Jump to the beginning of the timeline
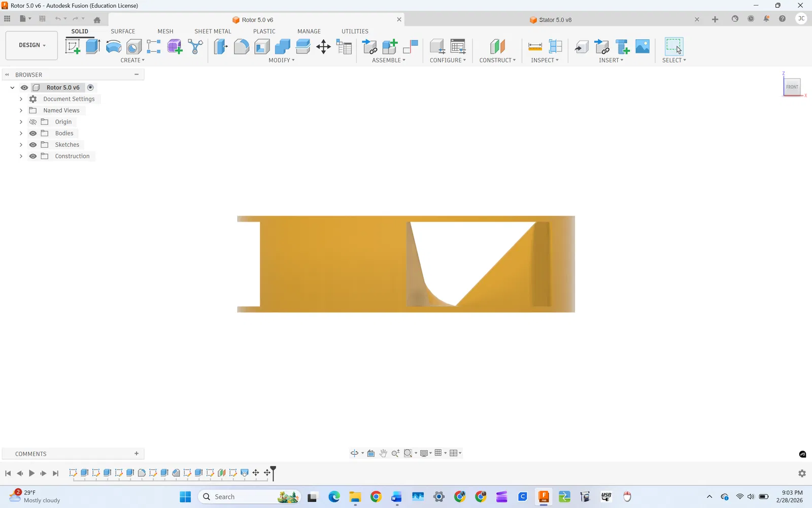The height and width of the screenshot is (508, 812). pyautogui.click(x=8, y=473)
